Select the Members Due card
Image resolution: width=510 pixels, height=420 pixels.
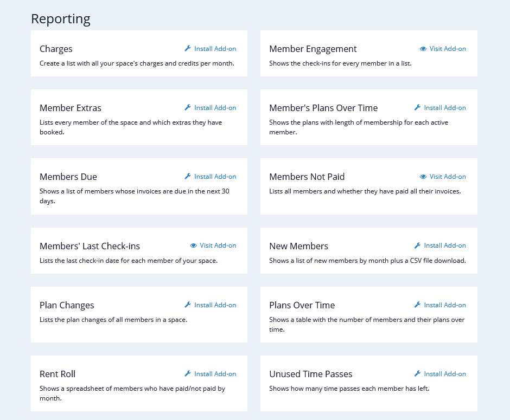(139, 186)
